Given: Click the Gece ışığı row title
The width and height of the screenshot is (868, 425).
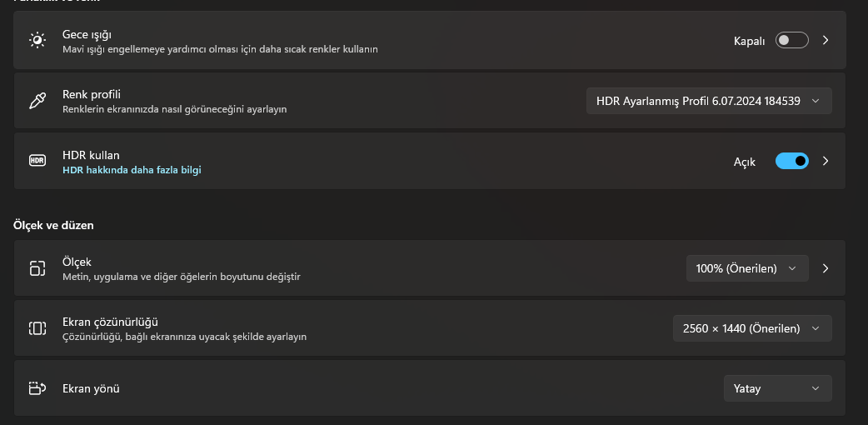Looking at the screenshot, I should [x=87, y=34].
